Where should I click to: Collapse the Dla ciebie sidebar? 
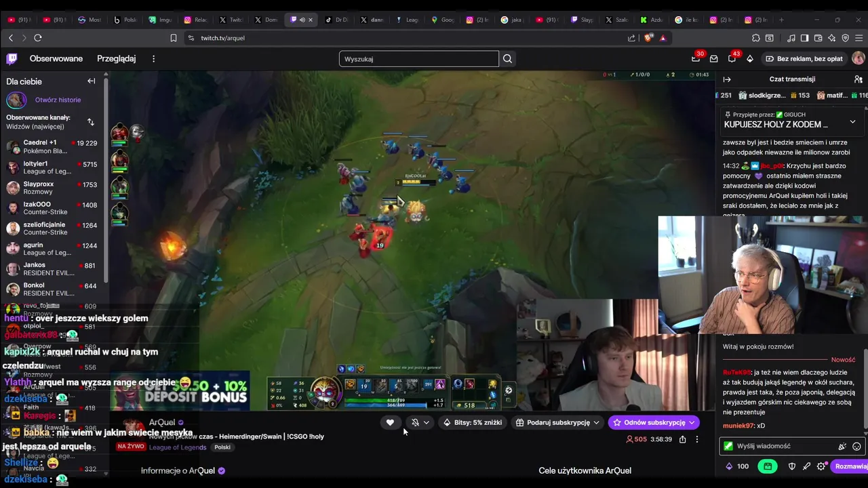pos(91,81)
